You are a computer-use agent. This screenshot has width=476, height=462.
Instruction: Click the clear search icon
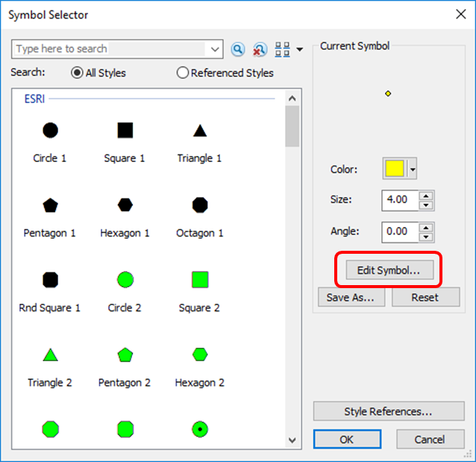pyautogui.click(x=260, y=49)
